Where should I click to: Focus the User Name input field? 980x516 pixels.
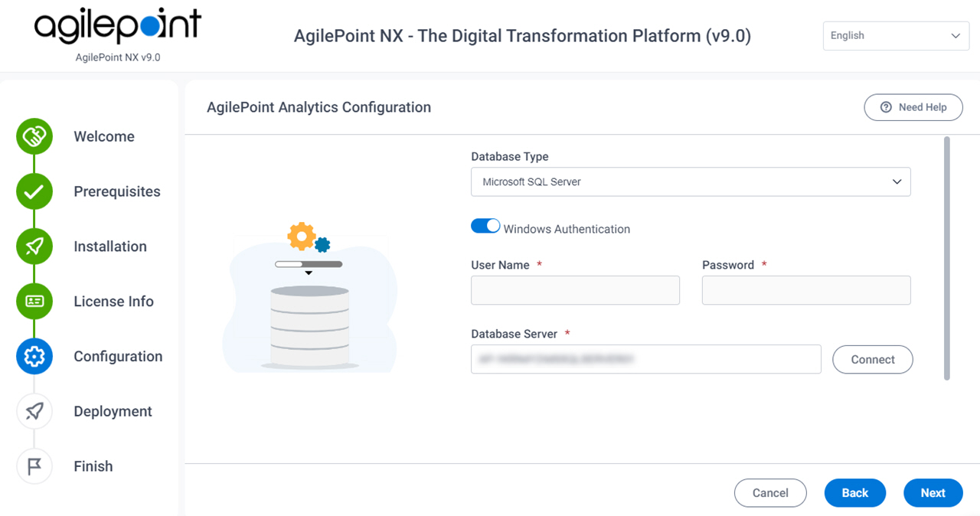click(575, 290)
